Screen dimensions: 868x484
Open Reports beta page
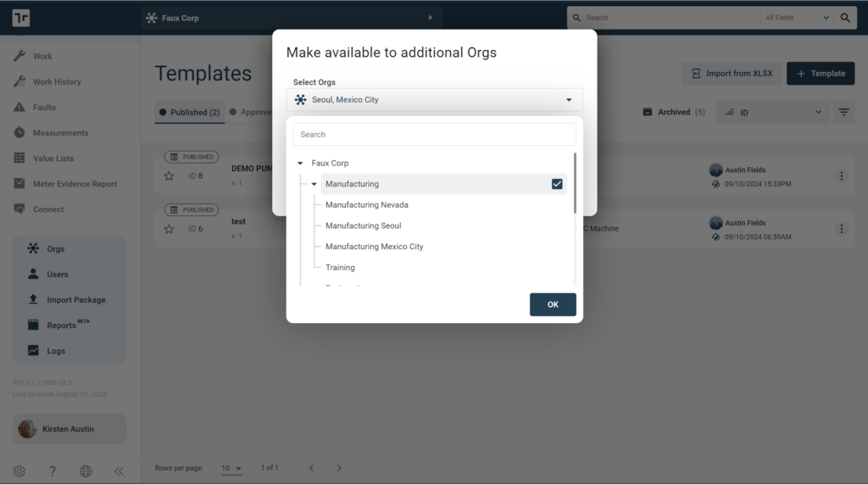click(61, 325)
